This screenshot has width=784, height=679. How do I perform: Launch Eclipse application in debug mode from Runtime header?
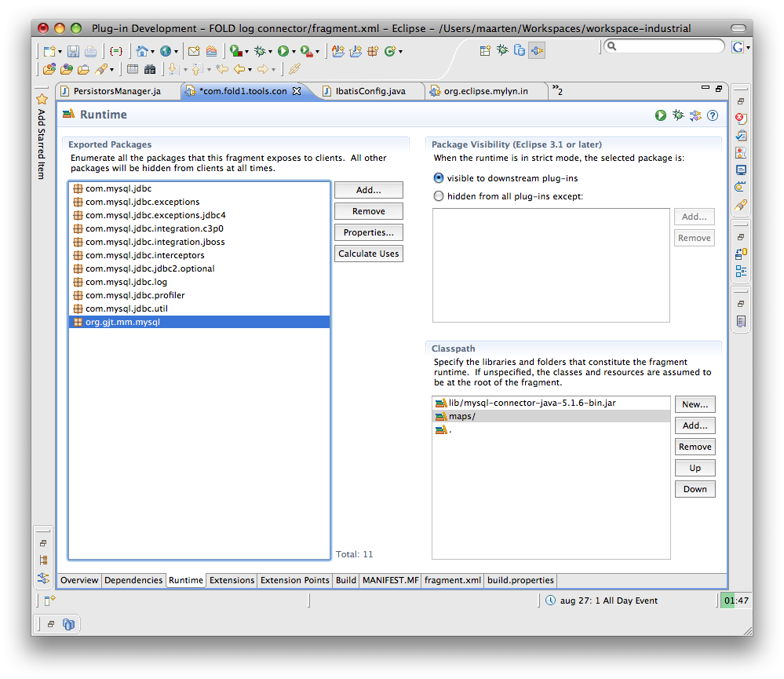(678, 115)
